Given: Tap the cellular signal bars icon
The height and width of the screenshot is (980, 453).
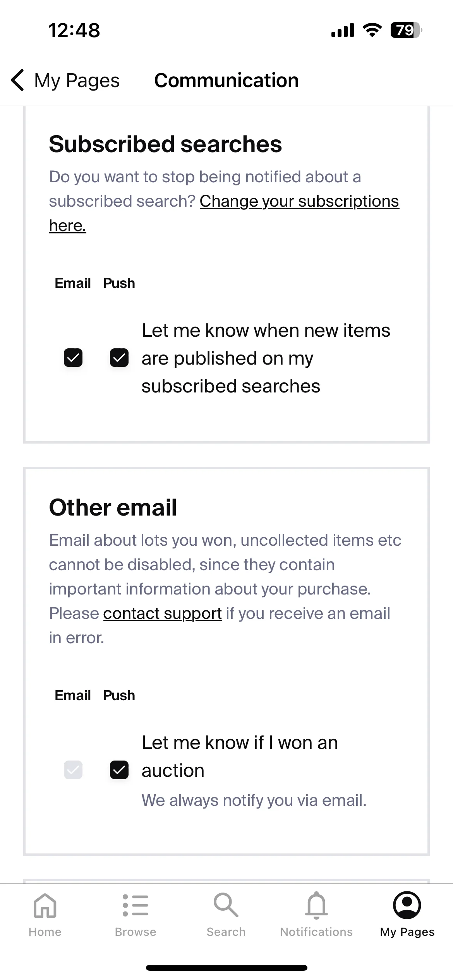Looking at the screenshot, I should [343, 30].
